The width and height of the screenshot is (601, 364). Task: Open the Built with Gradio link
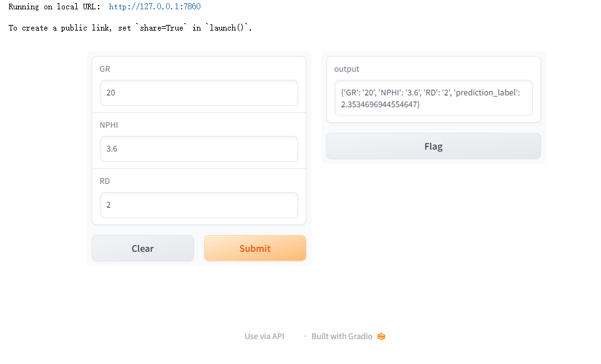(x=342, y=337)
